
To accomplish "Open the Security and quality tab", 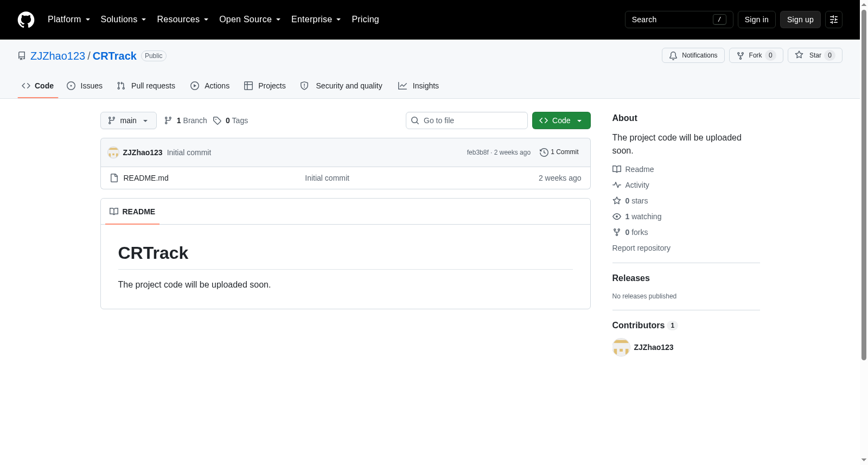I will [x=341, y=86].
